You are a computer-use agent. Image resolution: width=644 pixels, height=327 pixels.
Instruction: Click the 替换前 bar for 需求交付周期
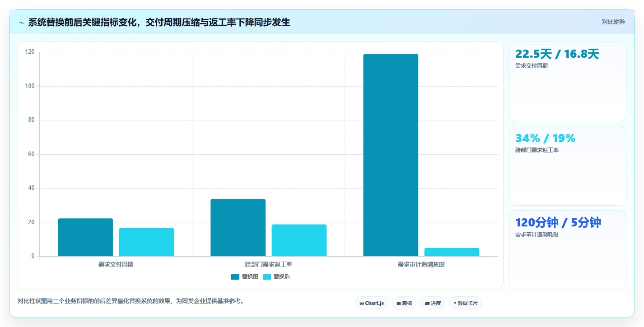click(x=85, y=237)
